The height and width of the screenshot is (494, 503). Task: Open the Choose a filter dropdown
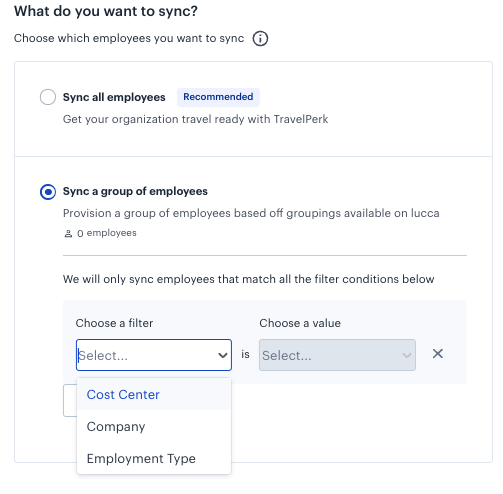[x=154, y=355]
